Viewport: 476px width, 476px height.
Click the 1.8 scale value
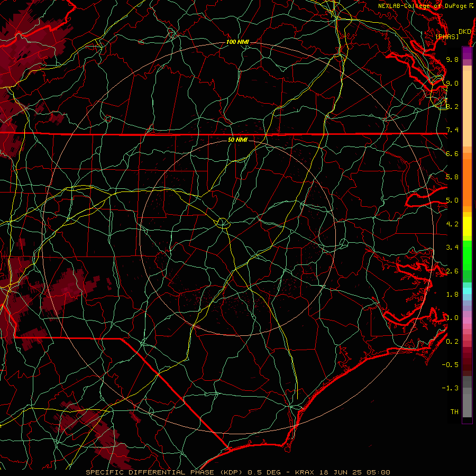[x=452, y=295]
